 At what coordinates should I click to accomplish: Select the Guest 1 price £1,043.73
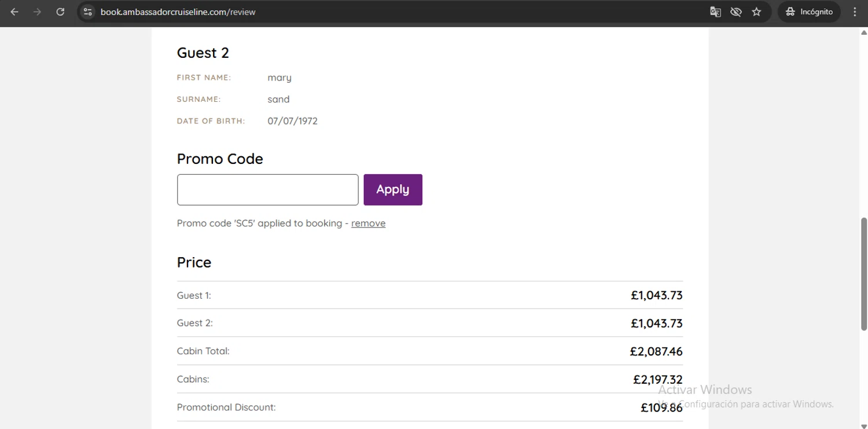point(657,295)
